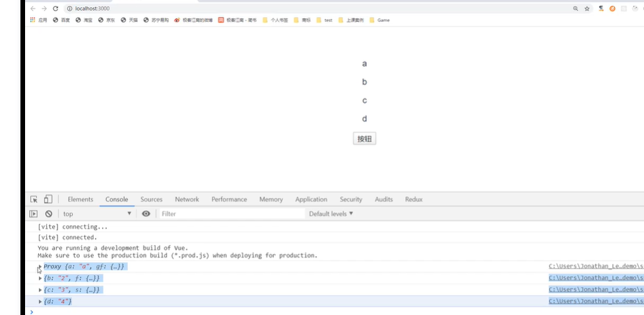Switch to the Redux tab

pos(414,199)
